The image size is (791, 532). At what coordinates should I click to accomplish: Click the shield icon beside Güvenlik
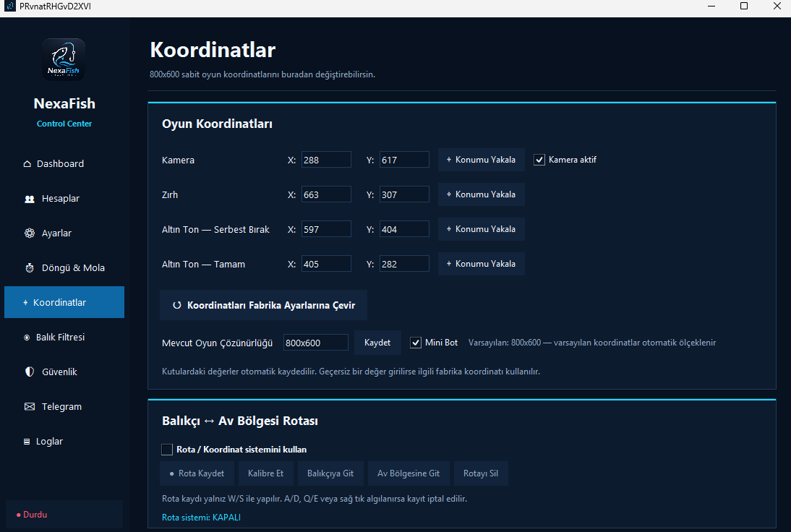click(30, 372)
